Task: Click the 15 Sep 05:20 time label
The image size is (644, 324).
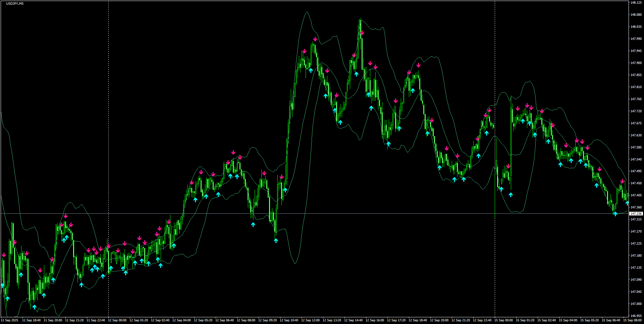Action: (589, 320)
